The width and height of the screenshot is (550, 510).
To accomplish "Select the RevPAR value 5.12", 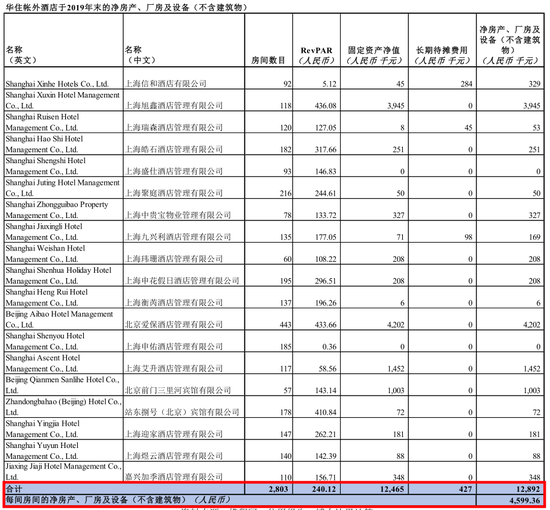I will 329,84.
